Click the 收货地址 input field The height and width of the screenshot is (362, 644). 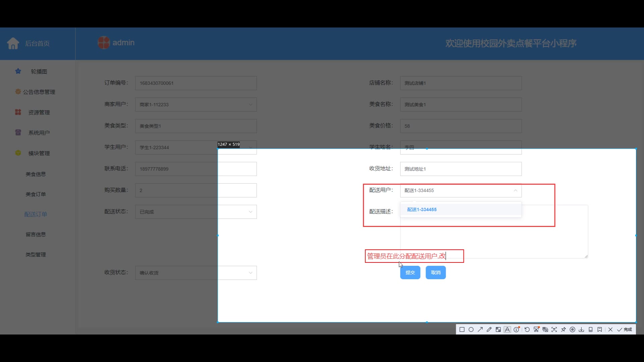[461, 169]
